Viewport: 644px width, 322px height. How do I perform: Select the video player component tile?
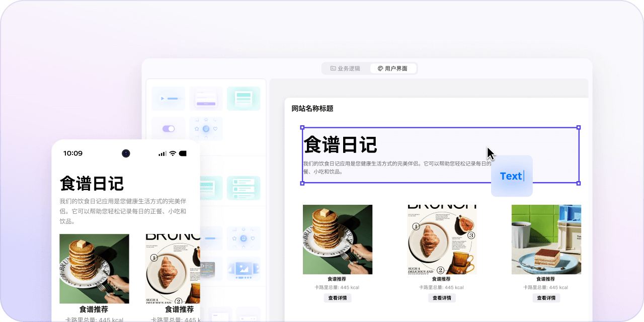point(169,99)
